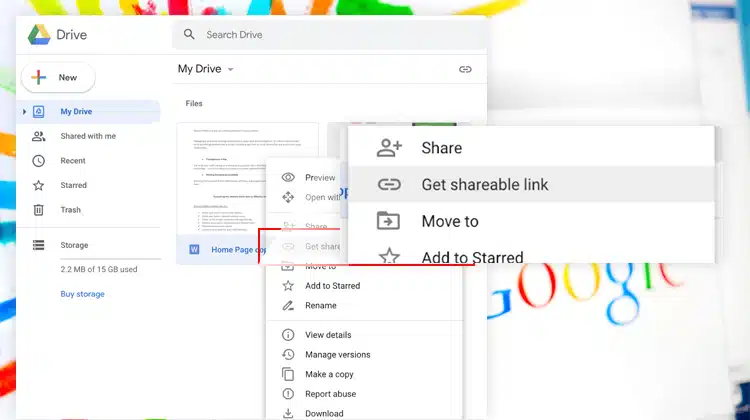Click the Buy storage link
Image resolution: width=750 pixels, height=420 pixels.
(82, 294)
